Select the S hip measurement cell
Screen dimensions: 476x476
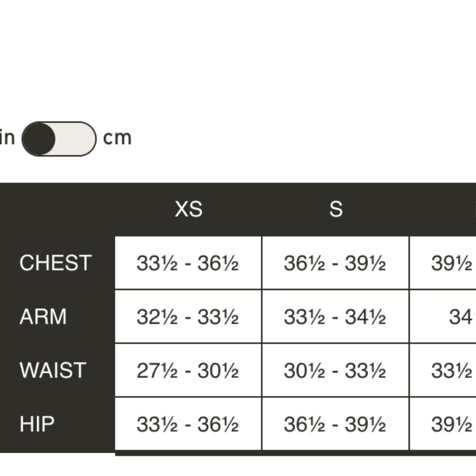335,424
